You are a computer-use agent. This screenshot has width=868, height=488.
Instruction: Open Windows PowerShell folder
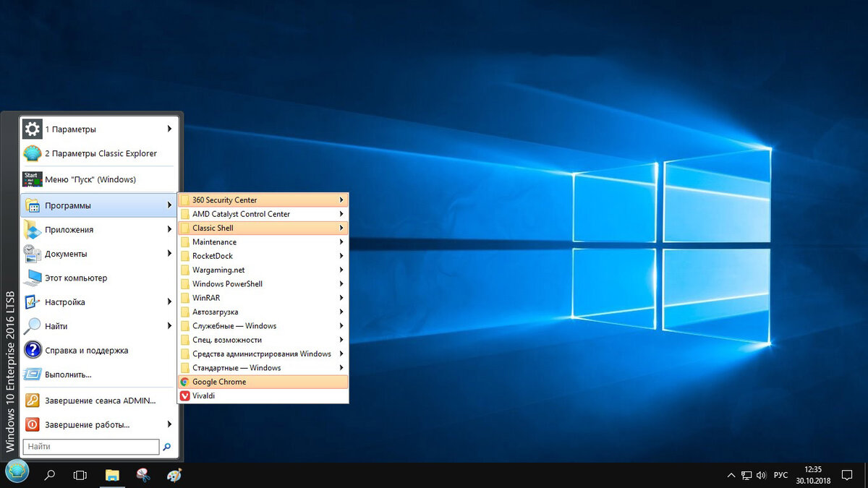pos(263,284)
